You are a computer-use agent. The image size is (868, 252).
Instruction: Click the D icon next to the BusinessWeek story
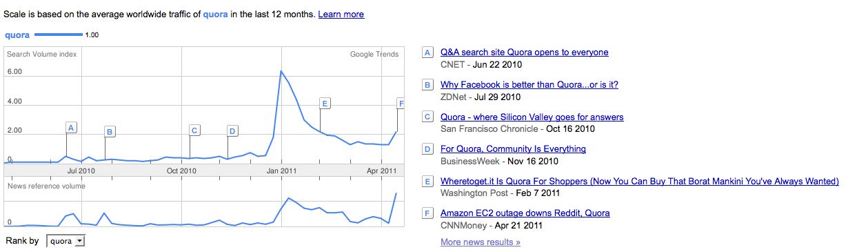click(427, 149)
